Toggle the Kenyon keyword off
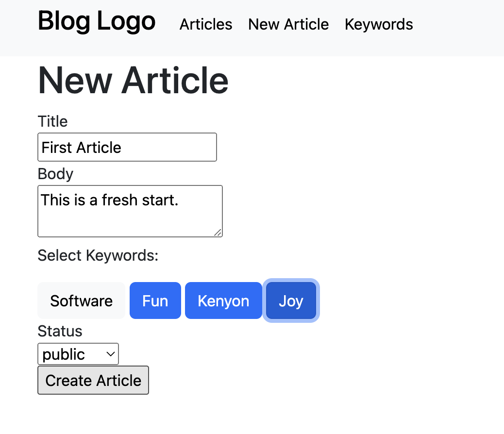Image resolution: width=504 pixels, height=434 pixels. [223, 301]
